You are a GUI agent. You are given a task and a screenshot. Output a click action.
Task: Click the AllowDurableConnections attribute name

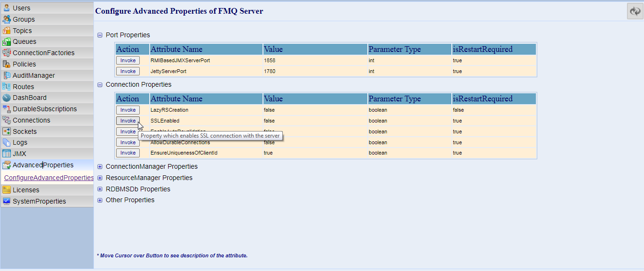coord(180,142)
